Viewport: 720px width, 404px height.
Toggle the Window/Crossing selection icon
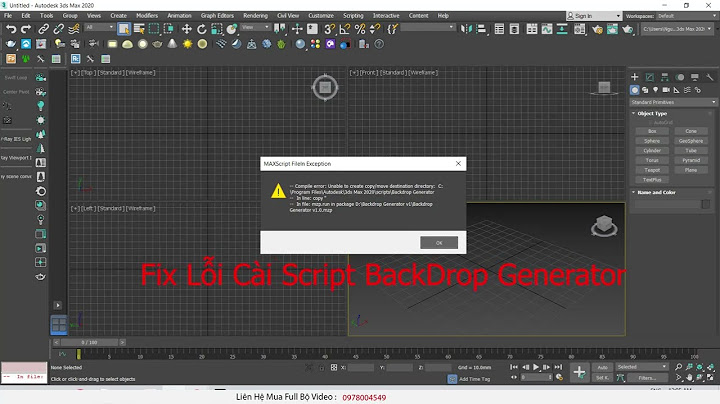coord(169,29)
